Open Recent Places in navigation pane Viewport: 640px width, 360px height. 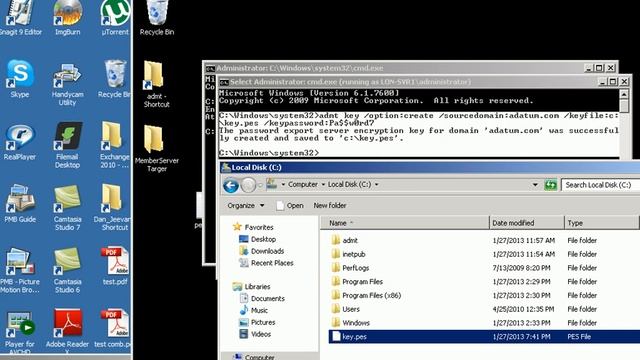point(266,263)
